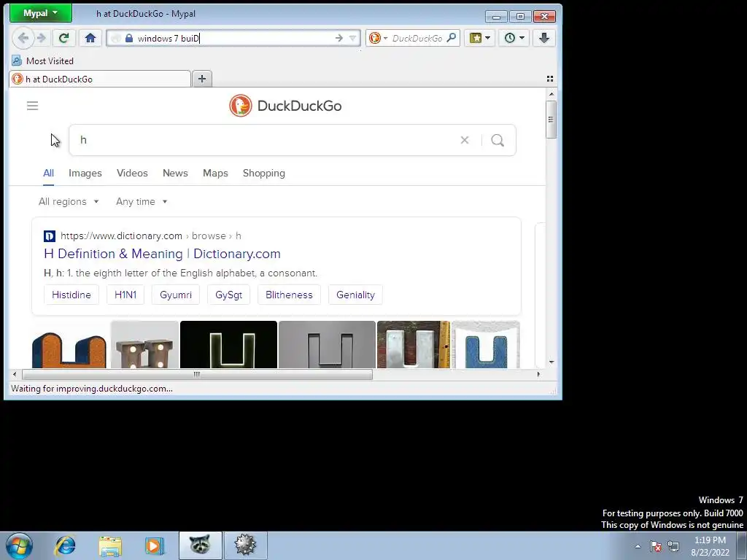Open a new tab with the plus button
Viewport: 747px width, 560px height.
(202, 79)
